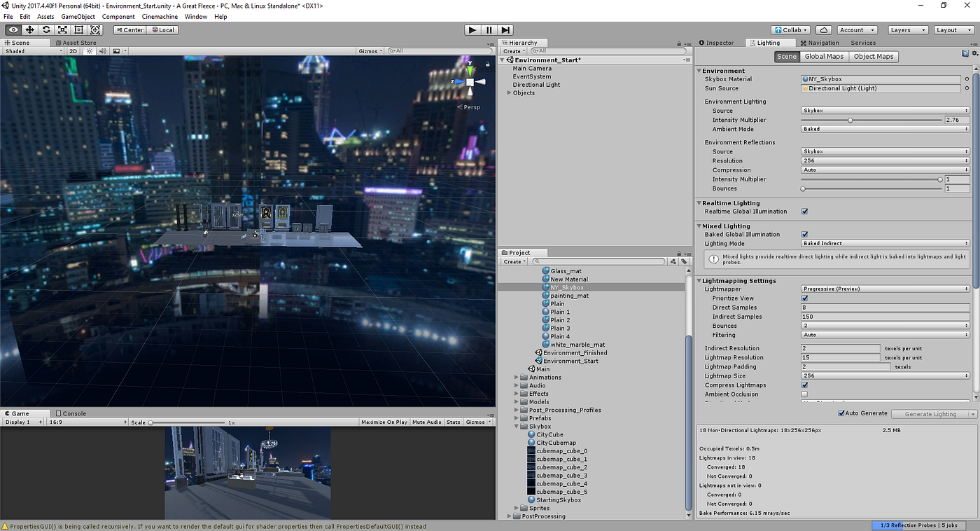Click the Pause button
The width and height of the screenshot is (980, 531).
point(488,29)
